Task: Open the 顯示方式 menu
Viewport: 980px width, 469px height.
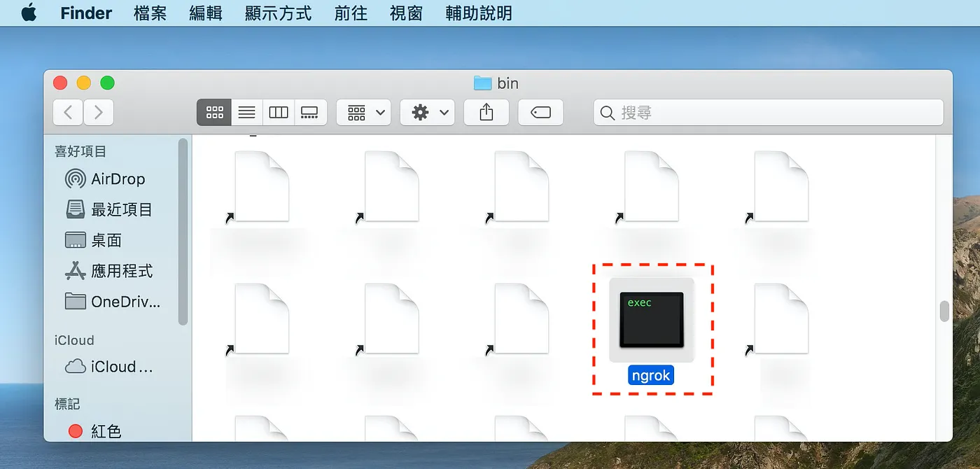Action: point(278,13)
